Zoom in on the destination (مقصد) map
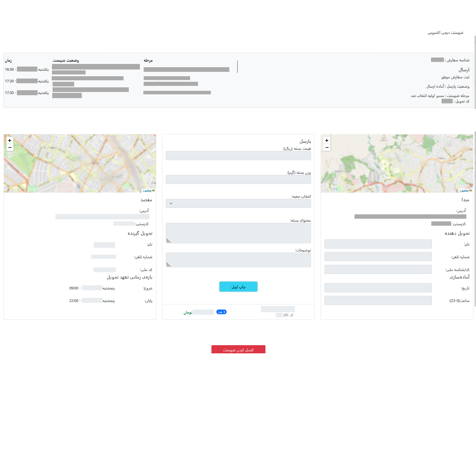 click(x=10, y=140)
